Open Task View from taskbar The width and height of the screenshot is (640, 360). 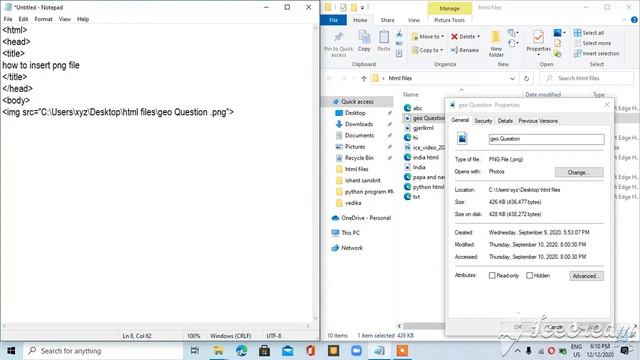click(195, 351)
